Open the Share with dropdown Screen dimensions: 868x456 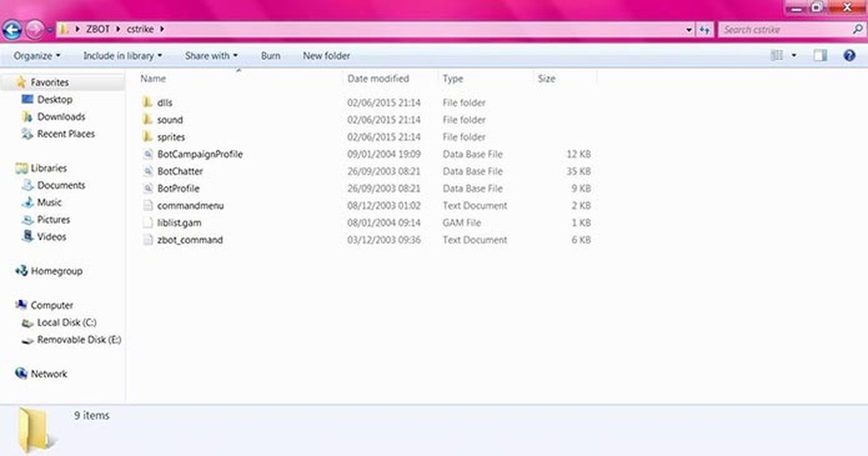tap(211, 56)
